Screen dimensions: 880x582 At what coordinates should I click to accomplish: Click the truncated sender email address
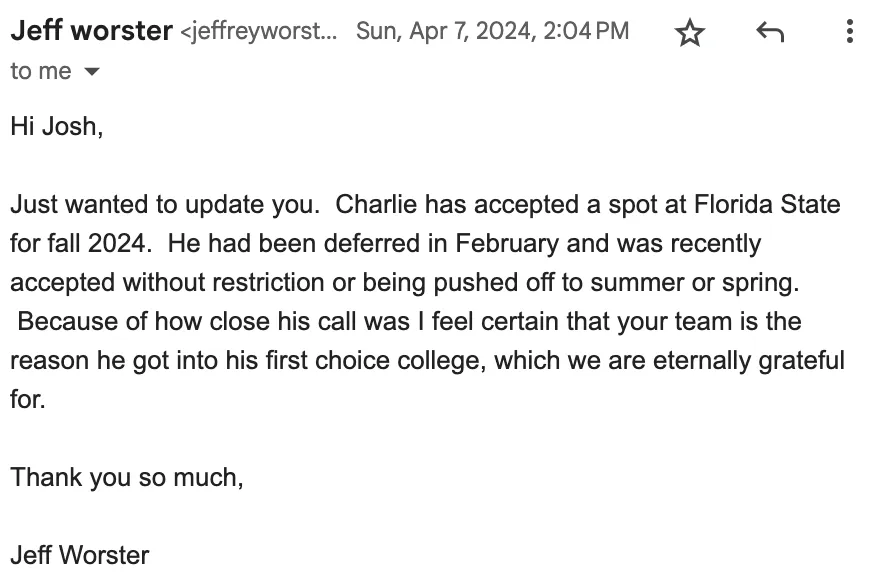coord(259,32)
